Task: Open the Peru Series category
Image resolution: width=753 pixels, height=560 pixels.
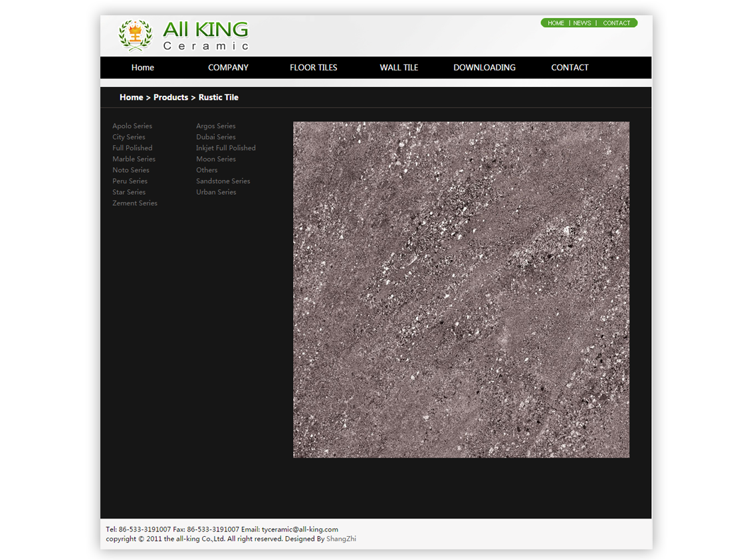Action: tap(130, 181)
